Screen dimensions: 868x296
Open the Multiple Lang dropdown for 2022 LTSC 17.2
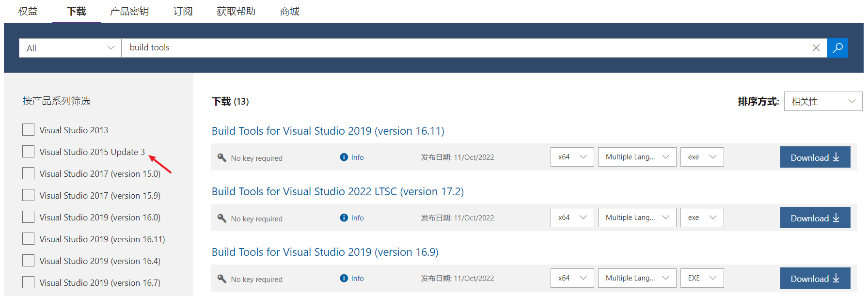click(637, 218)
